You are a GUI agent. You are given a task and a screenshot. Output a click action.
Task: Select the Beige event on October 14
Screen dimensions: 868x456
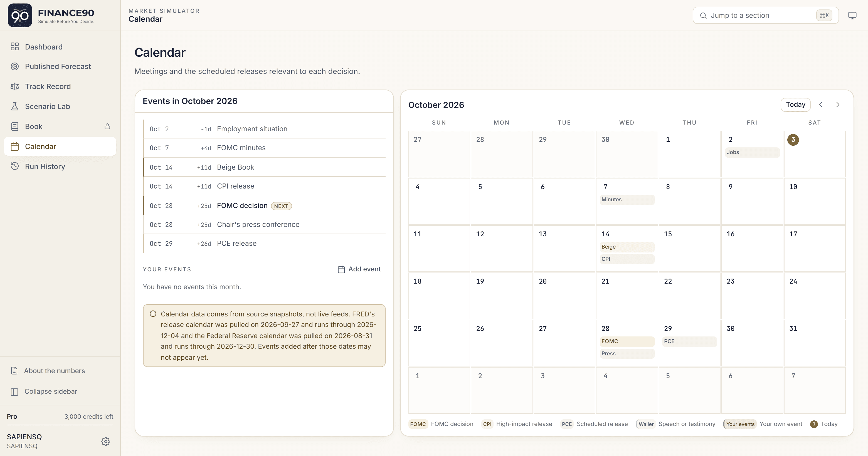[x=627, y=247]
